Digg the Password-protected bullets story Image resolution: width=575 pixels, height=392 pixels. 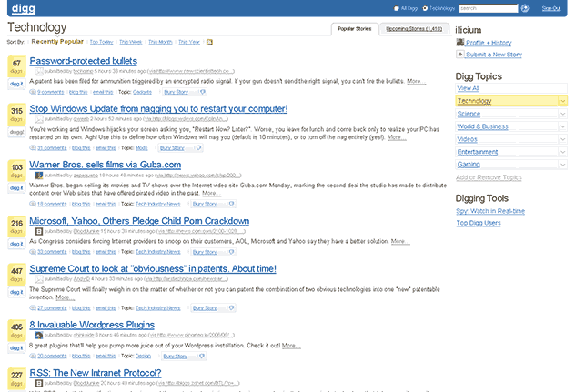coord(16,84)
